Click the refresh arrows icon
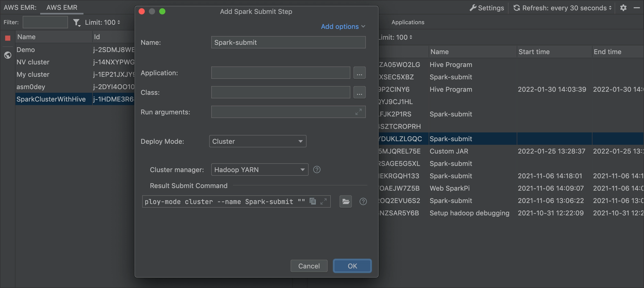 (x=516, y=8)
